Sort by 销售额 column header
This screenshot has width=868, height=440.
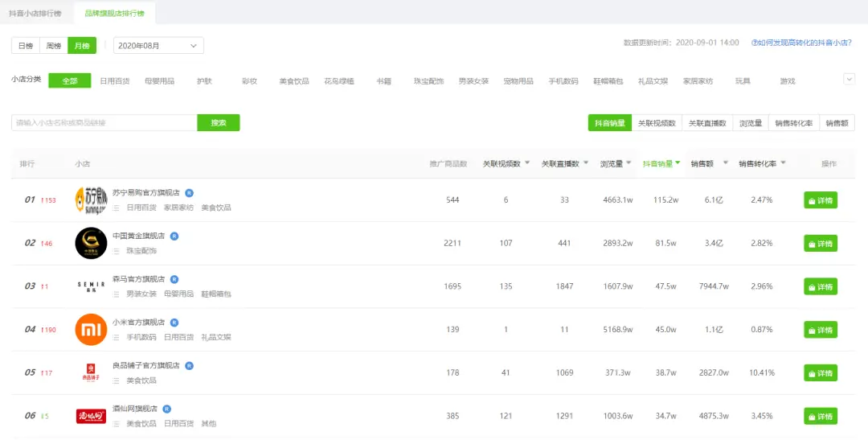click(709, 164)
